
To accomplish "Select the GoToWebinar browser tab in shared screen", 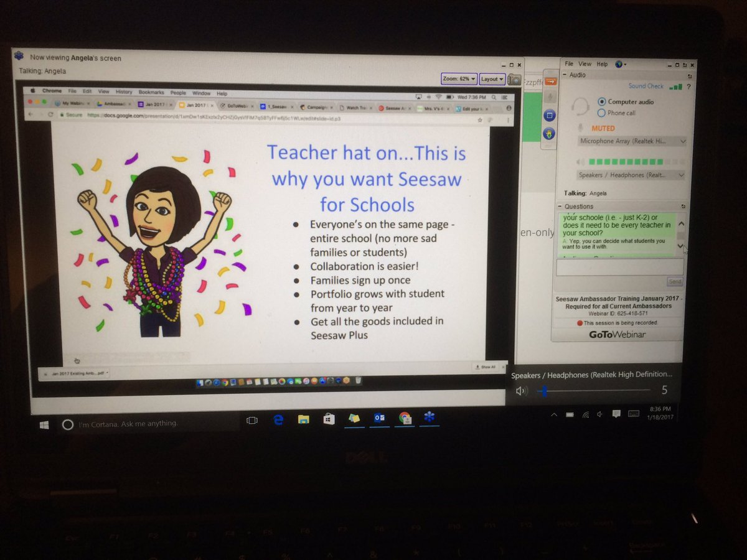I will tap(237, 106).
